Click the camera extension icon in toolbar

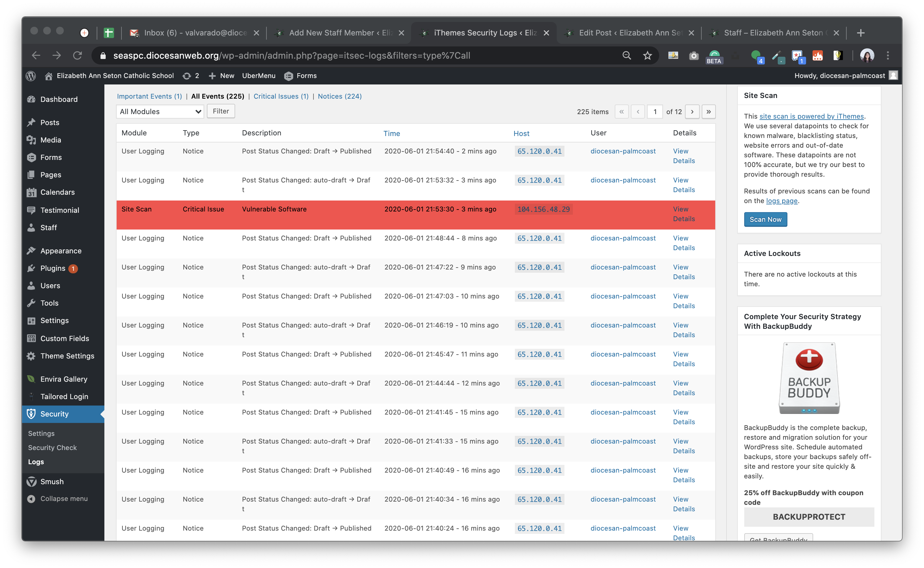693,55
